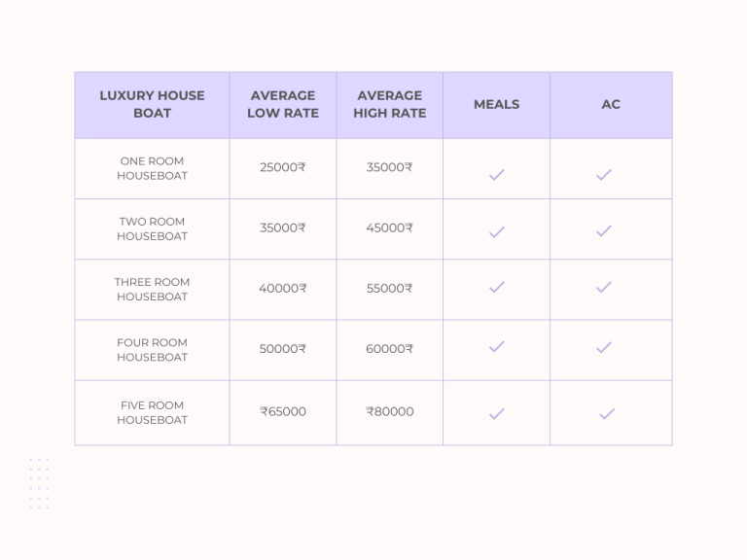Click the Meals checkmark for Two Room Houseboat
The width and height of the screenshot is (747, 560).
496,232
